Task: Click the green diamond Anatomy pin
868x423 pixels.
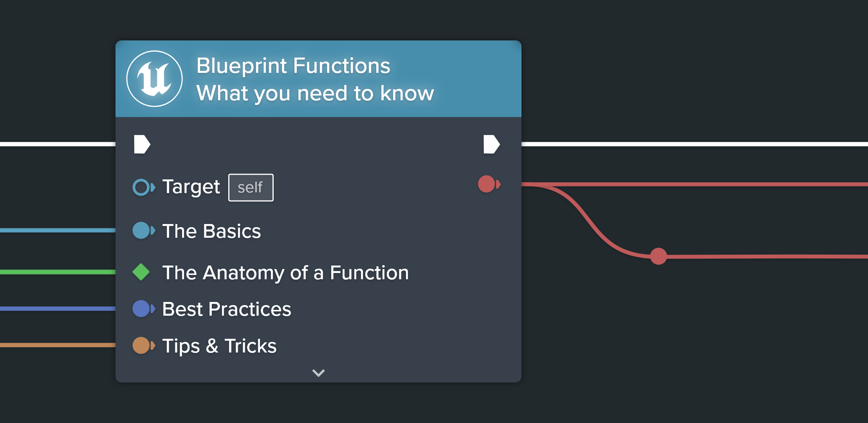Action: coord(141,272)
